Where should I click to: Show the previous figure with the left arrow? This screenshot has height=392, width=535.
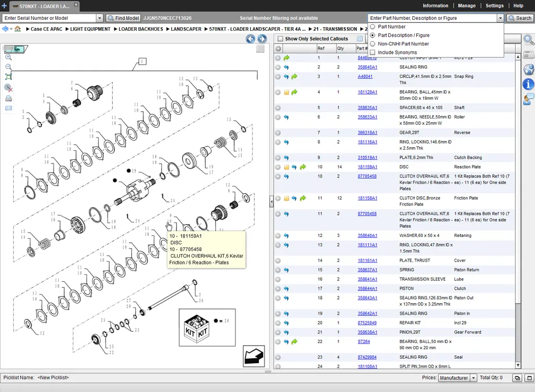tap(250, 39)
